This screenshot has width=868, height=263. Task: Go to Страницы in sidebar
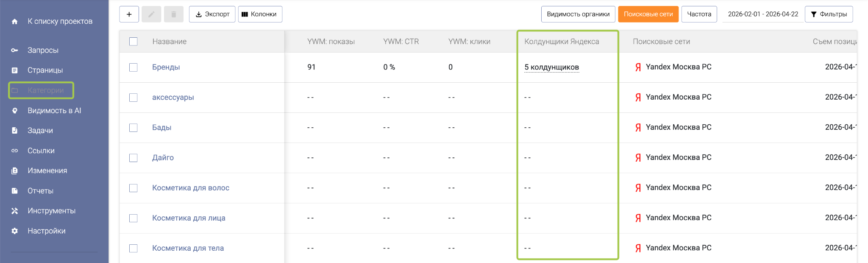[45, 70]
